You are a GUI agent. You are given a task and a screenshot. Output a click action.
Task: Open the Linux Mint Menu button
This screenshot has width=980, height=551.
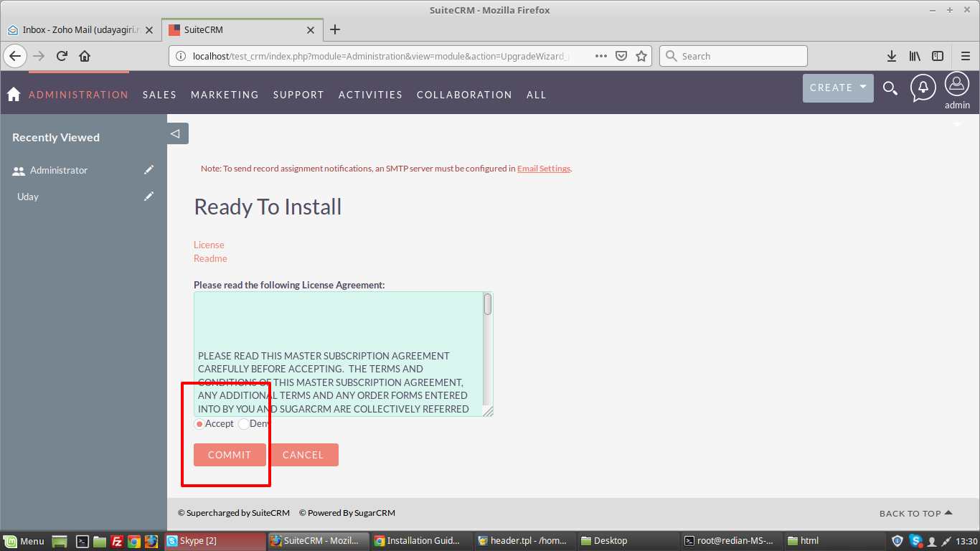click(24, 541)
